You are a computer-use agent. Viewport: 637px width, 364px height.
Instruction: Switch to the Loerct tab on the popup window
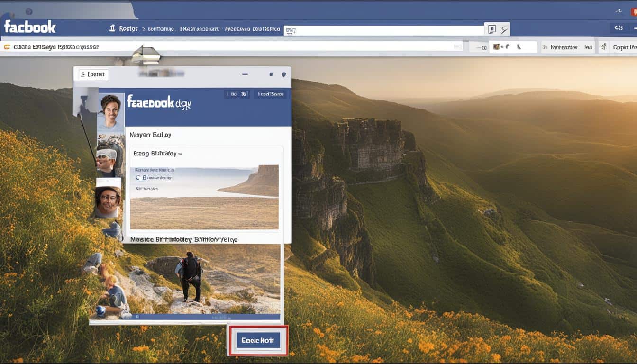tap(91, 74)
